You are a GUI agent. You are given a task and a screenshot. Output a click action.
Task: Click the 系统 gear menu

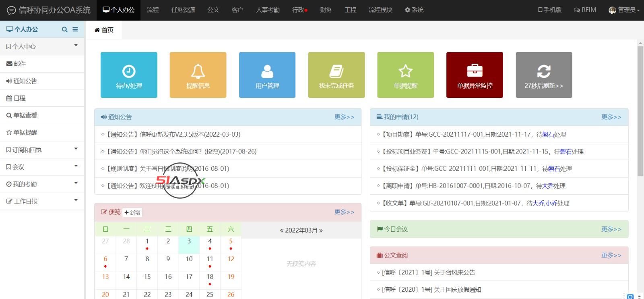[414, 10]
